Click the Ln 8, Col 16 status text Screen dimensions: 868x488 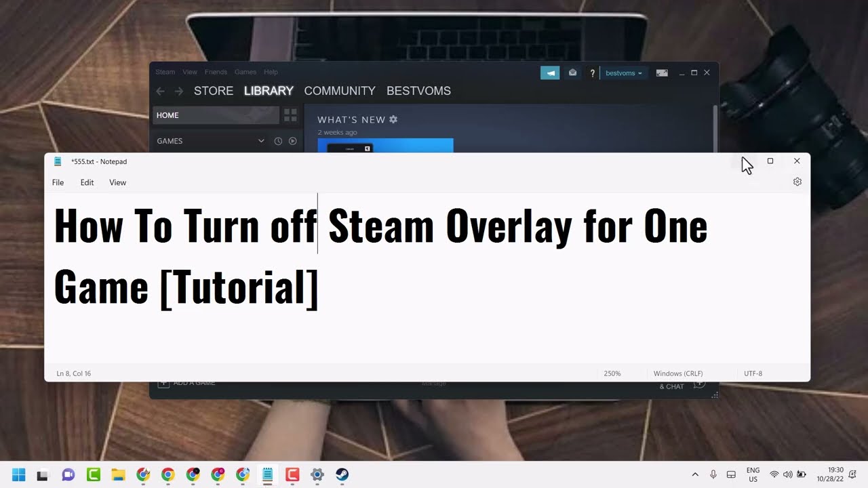coord(73,373)
